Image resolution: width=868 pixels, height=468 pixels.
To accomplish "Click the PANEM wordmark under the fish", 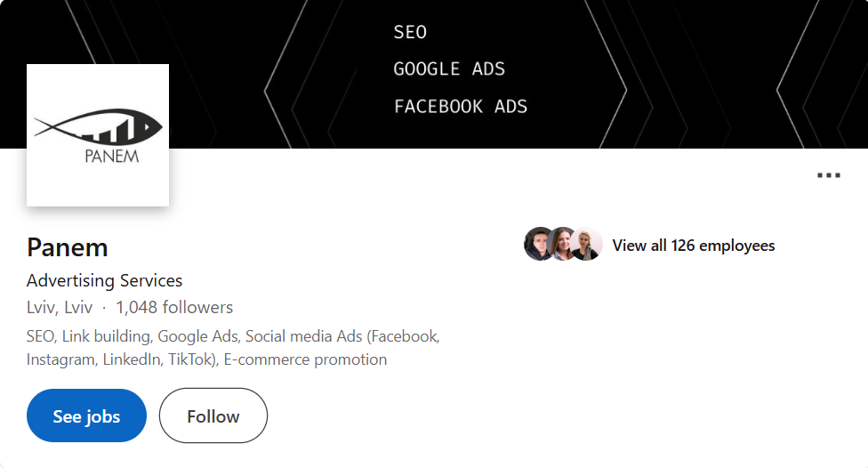I will point(111,157).
